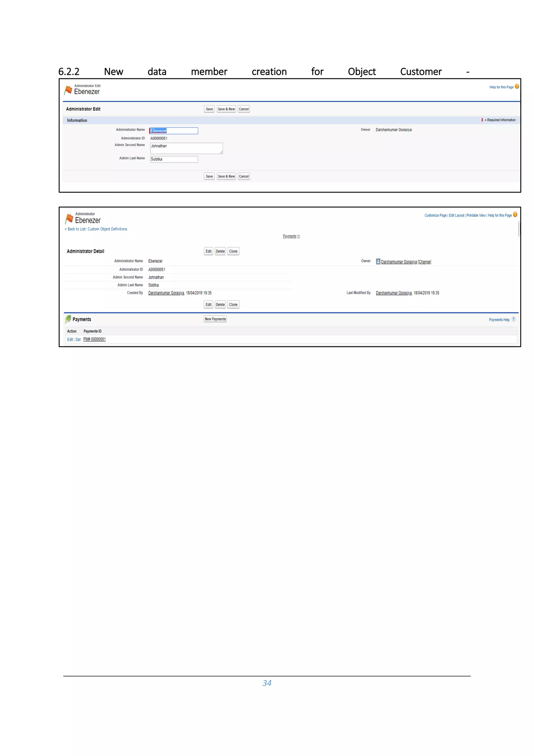
Task: Click the top Save & New button
Action: tap(226, 109)
